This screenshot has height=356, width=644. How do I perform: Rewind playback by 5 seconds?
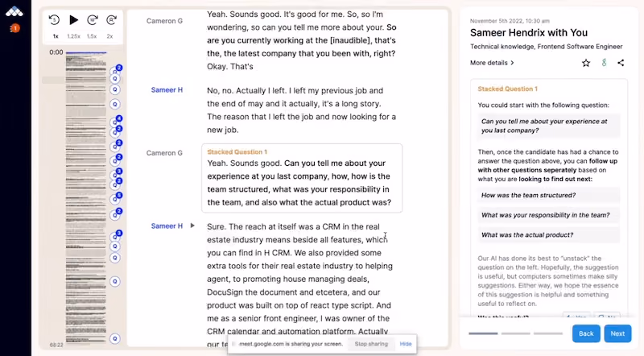tap(54, 19)
